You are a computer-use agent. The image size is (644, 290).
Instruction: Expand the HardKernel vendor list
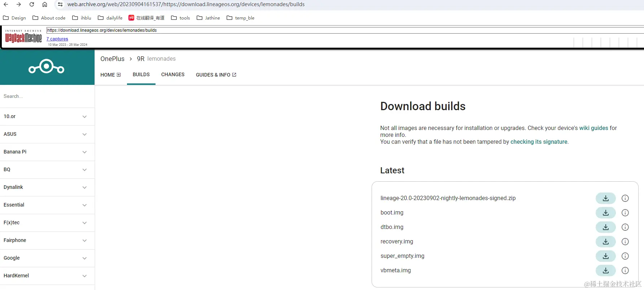coord(47,276)
